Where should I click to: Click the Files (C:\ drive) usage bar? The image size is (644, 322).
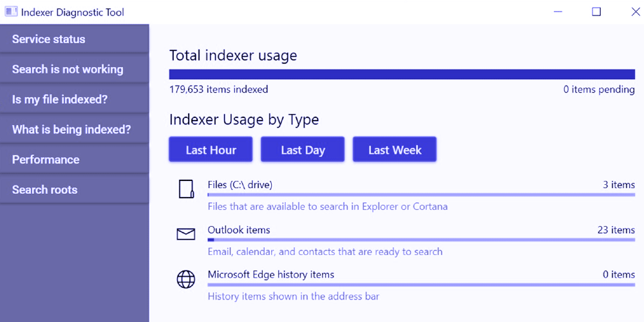click(421, 194)
